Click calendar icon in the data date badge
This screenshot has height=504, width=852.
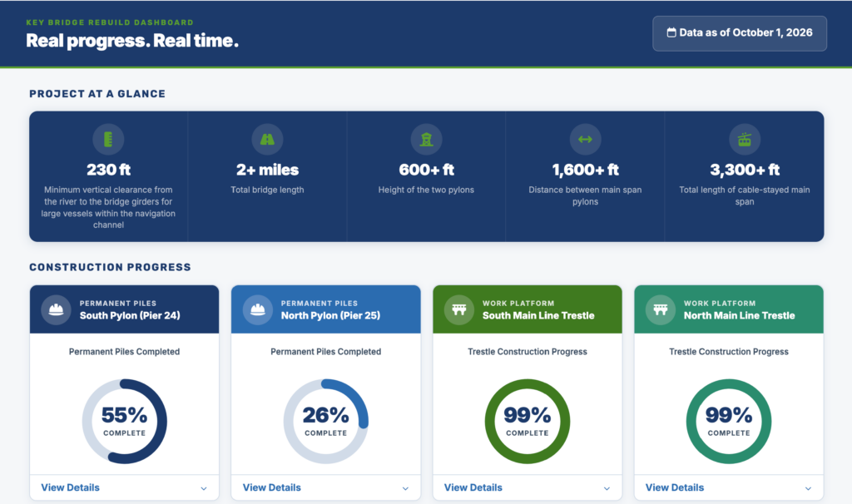coord(671,32)
